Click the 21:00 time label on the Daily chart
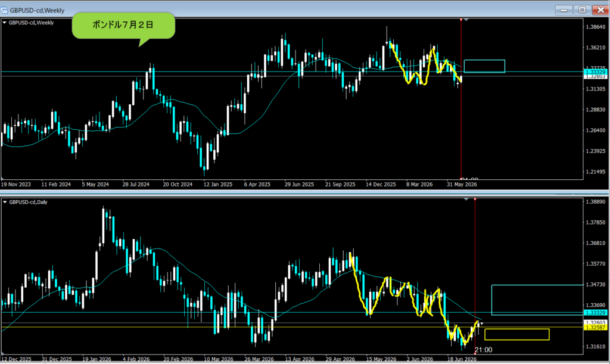The height and width of the screenshot is (364, 610). (x=484, y=350)
